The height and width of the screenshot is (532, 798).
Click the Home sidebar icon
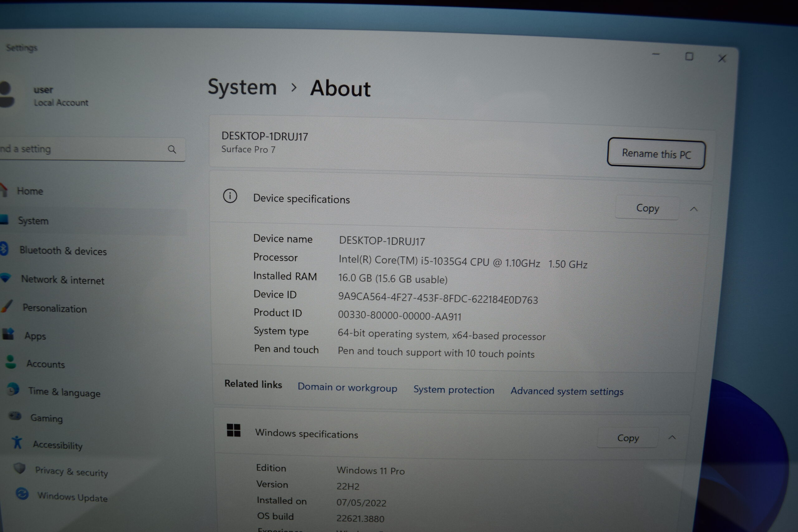point(3,190)
